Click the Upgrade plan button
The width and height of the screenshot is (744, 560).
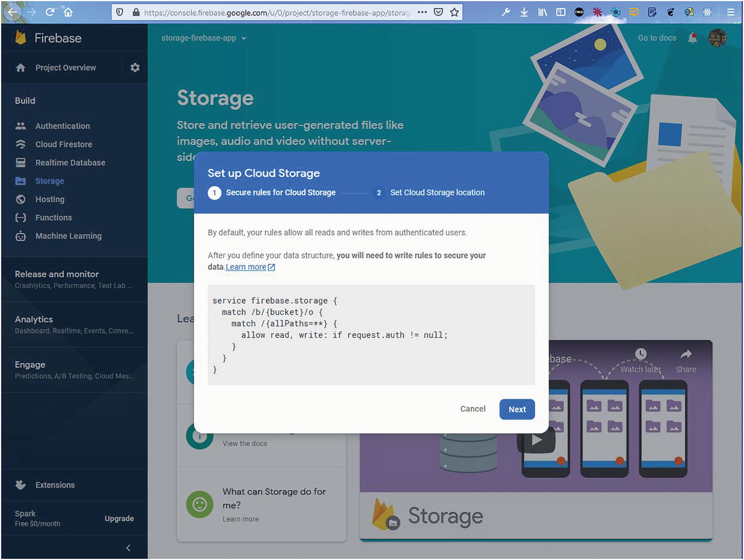click(x=119, y=519)
